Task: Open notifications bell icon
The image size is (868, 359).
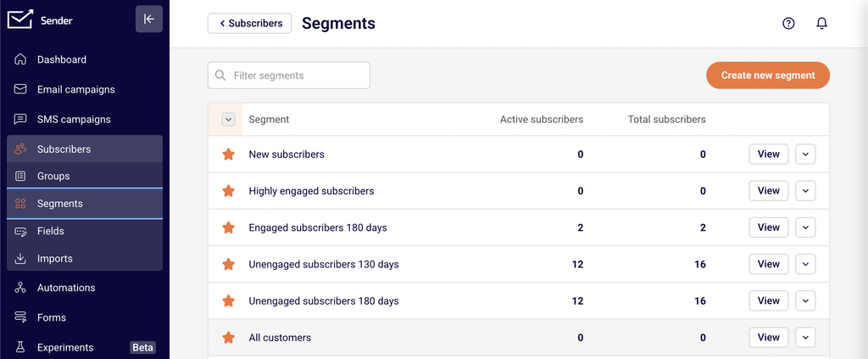Action: pyautogui.click(x=822, y=23)
